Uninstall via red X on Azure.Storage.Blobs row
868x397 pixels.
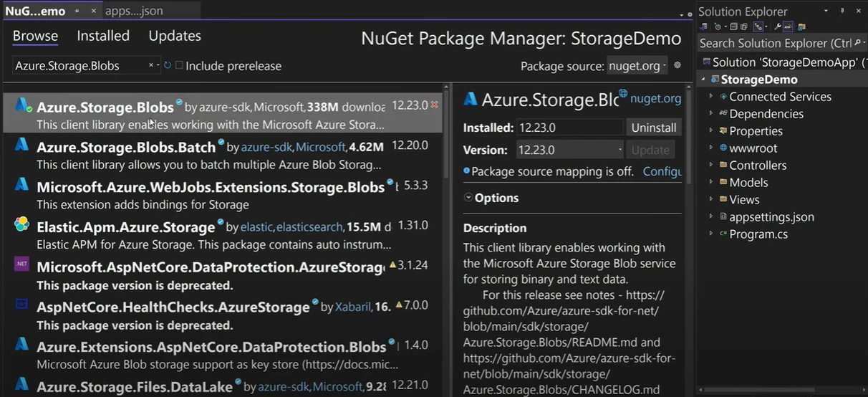coord(434,105)
